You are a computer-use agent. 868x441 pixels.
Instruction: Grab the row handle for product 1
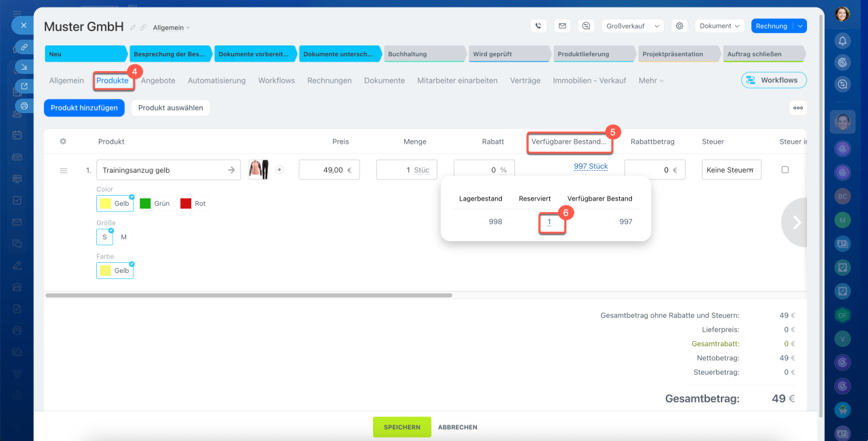point(63,171)
